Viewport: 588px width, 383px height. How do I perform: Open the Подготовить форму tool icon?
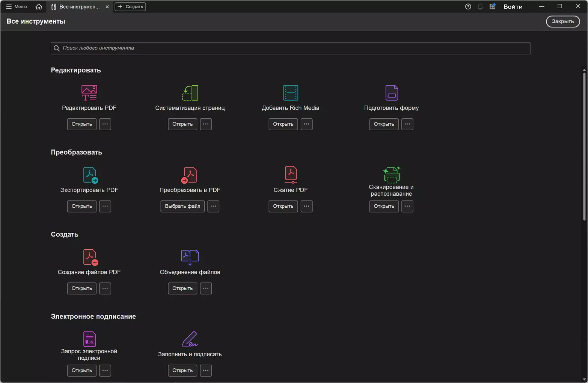pyautogui.click(x=391, y=93)
